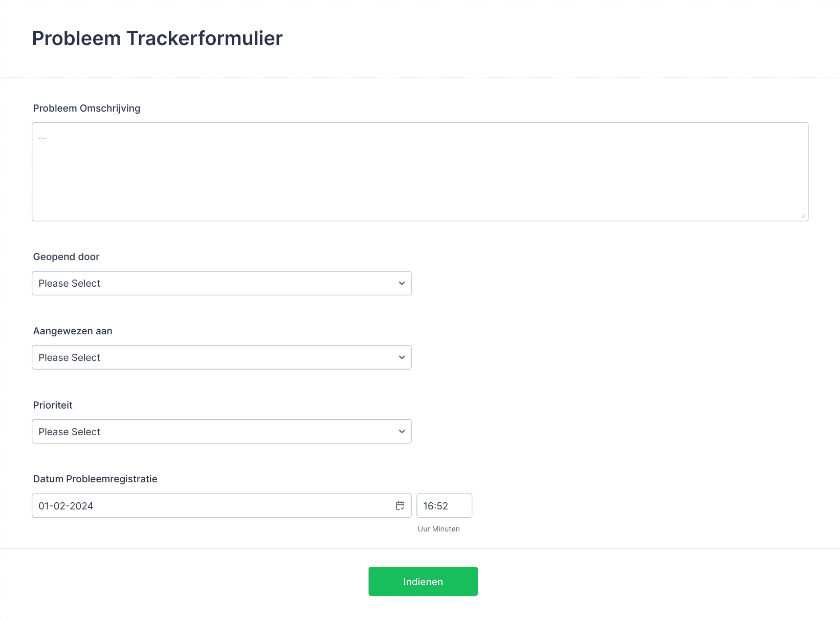
Task: Click the calendar icon in date field
Action: coord(400,506)
